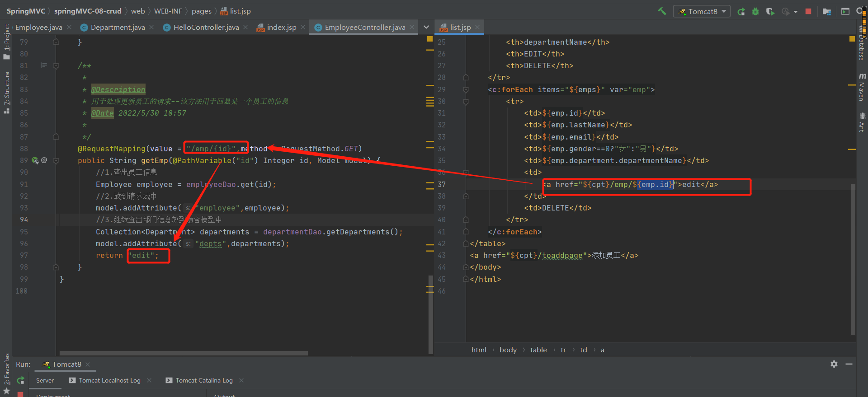The image size is (868, 397).
Task: Open the Maven tool window
Action: pyautogui.click(x=862, y=87)
